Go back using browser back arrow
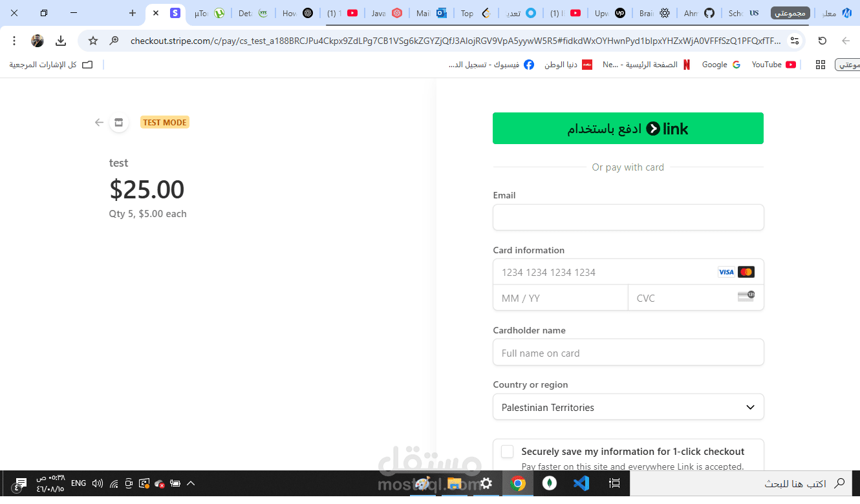The width and height of the screenshot is (860, 504). point(845,41)
